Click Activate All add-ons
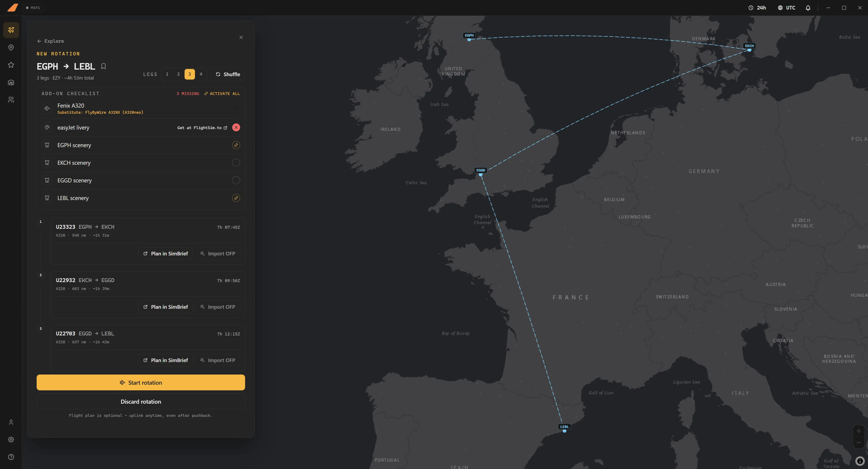 click(x=222, y=94)
